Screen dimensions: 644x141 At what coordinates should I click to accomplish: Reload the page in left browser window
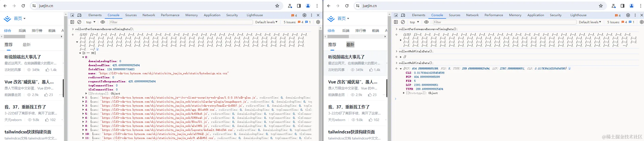pos(23,6)
